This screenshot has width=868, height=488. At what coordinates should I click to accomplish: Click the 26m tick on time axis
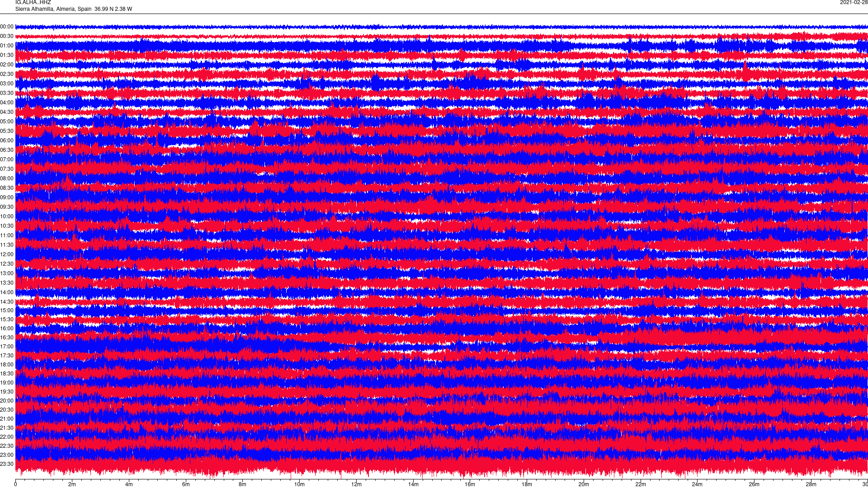tap(754, 485)
